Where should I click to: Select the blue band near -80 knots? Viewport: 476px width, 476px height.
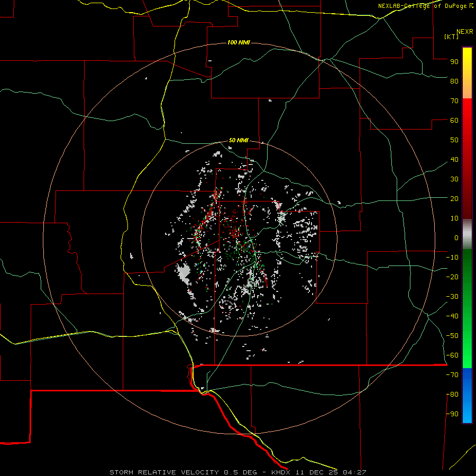(x=467, y=395)
